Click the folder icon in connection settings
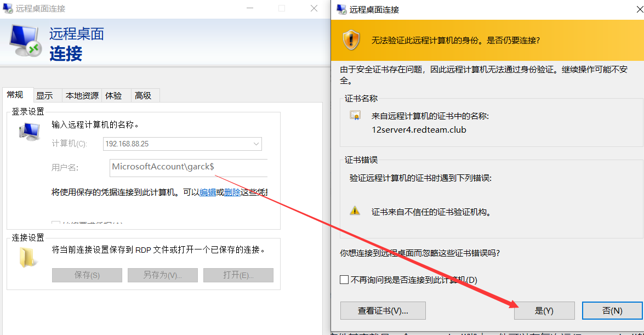Image resolution: width=644 pixels, height=335 pixels. pos(29,257)
